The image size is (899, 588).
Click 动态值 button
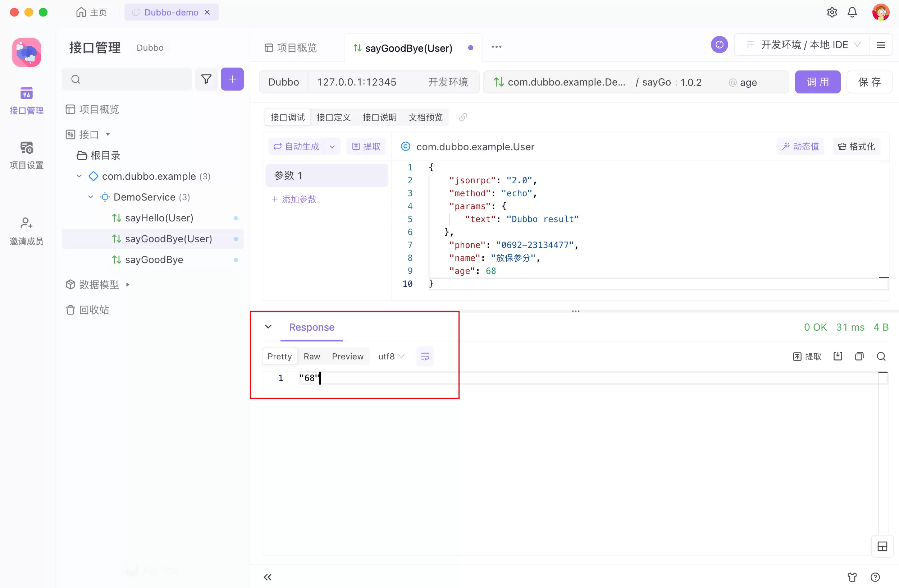[800, 146]
